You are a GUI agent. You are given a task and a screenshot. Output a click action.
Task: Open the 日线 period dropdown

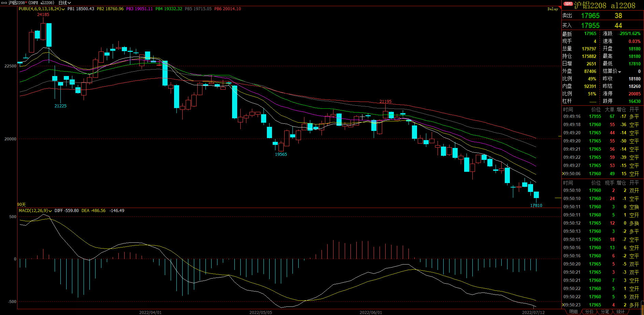pyautogui.click(x=65, y=3)
